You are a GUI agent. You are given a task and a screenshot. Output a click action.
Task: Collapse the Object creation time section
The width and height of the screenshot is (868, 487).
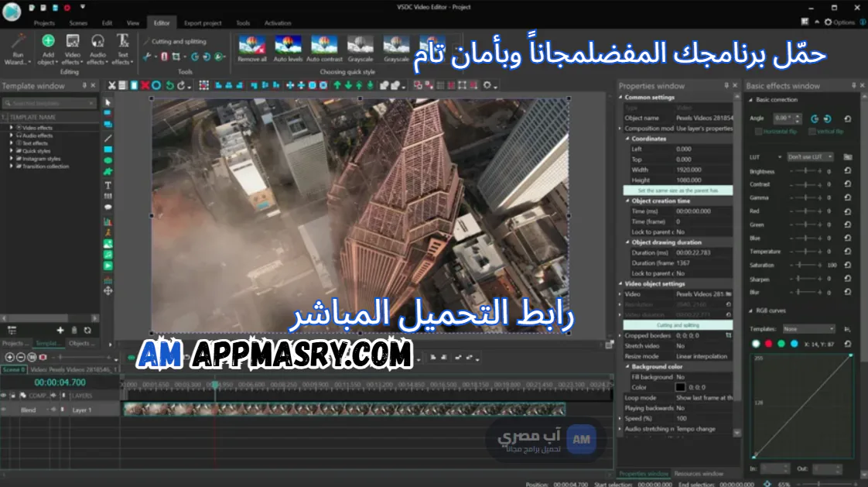(x=627, y=201)
